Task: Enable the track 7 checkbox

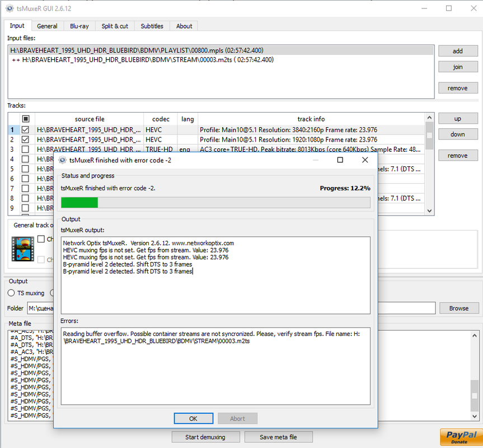Action: point(25,188)
